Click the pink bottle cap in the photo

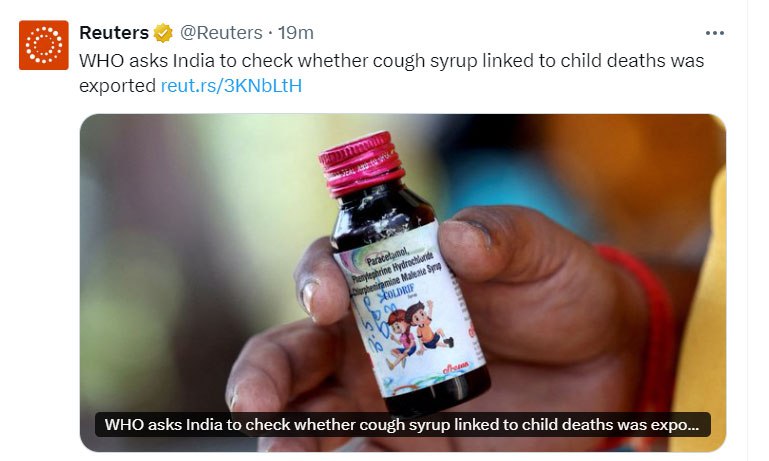(361, 163)
